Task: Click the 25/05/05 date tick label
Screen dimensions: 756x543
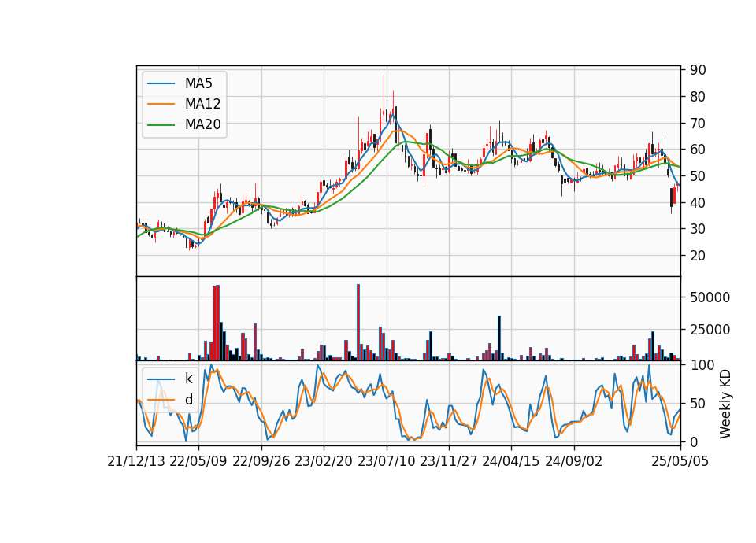Action: click(x=680, y=462)
